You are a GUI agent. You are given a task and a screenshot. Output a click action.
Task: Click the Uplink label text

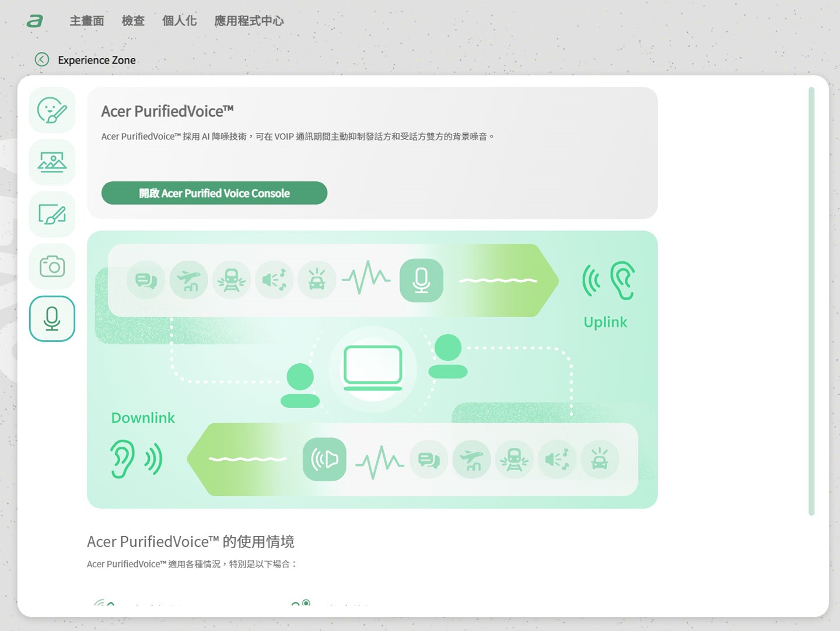pyautogui.click(x=605, y=322)
